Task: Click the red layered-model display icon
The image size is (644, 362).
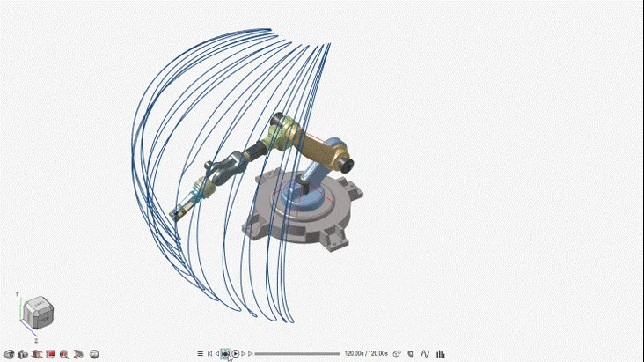Action: (x=79, y=354)
